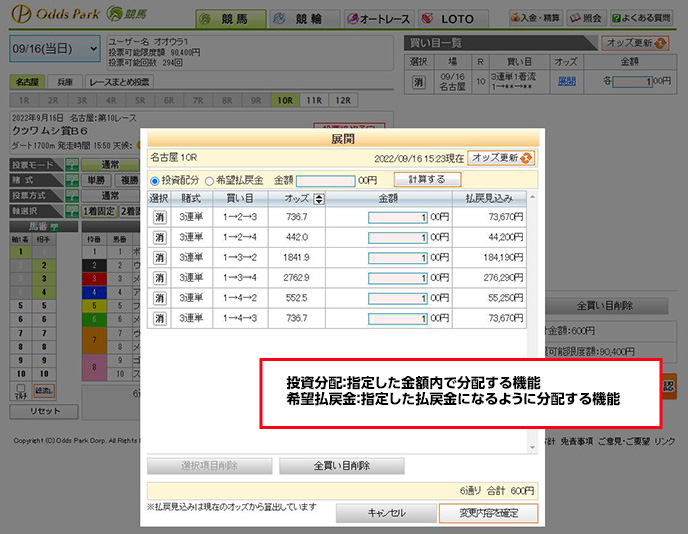Select the レースまとめ投票 tab
Screen dimensions: 688x534
pos(119,82)
